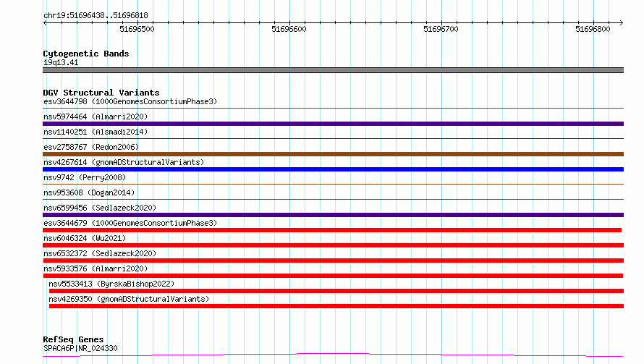Click the brown esv2758767 variant bar
The width and height of the screenshot is (644, 364).
333,154
